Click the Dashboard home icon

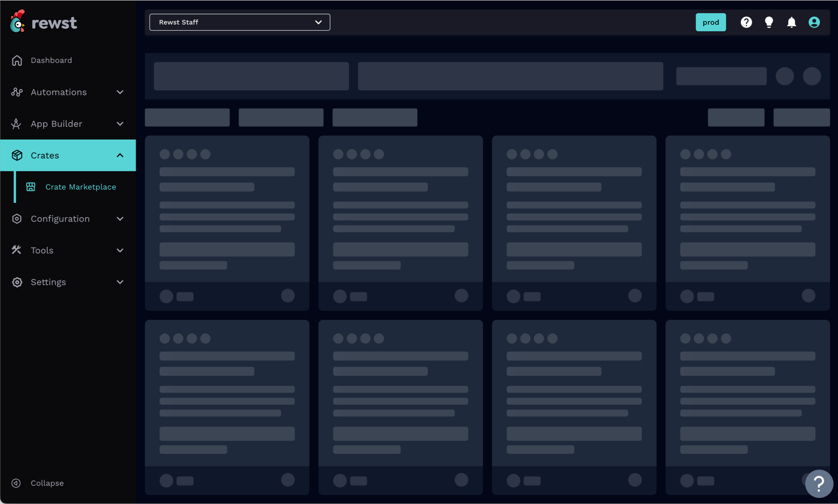coord(17,60)
